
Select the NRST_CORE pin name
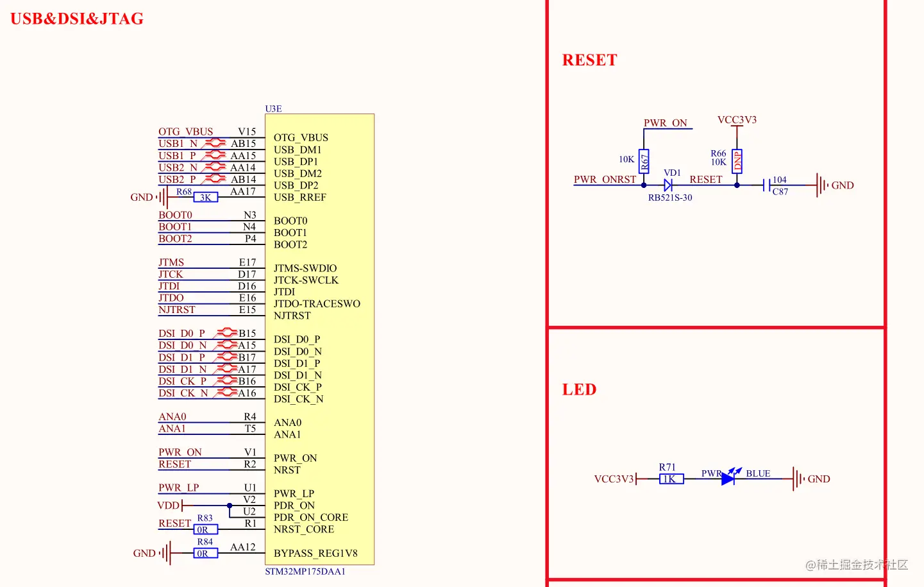(x=304, y=530)
